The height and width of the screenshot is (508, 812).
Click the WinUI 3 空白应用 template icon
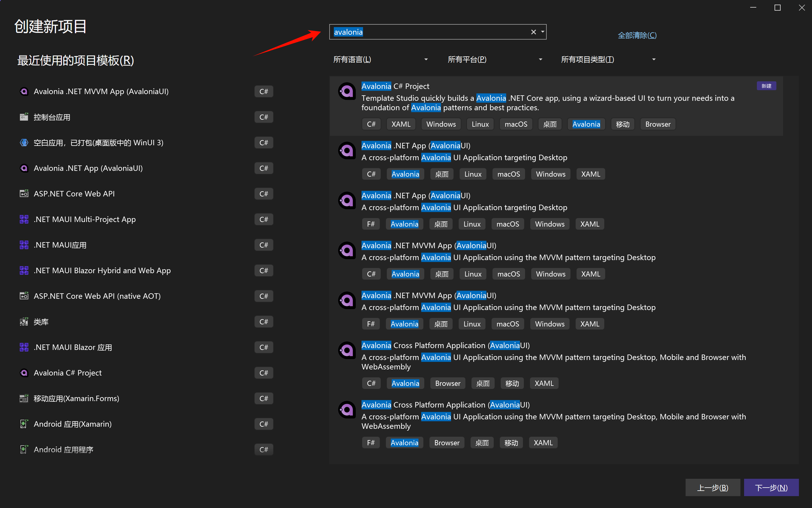24,143
